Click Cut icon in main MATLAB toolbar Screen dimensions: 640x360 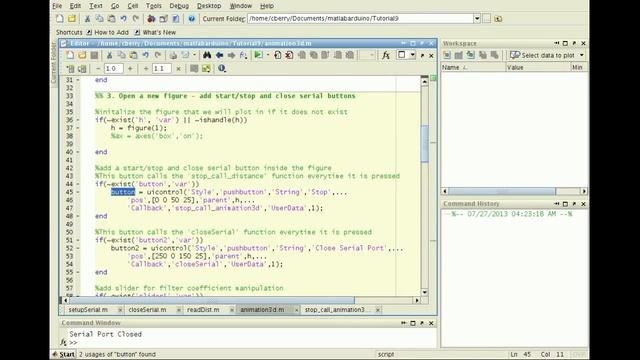87,18
